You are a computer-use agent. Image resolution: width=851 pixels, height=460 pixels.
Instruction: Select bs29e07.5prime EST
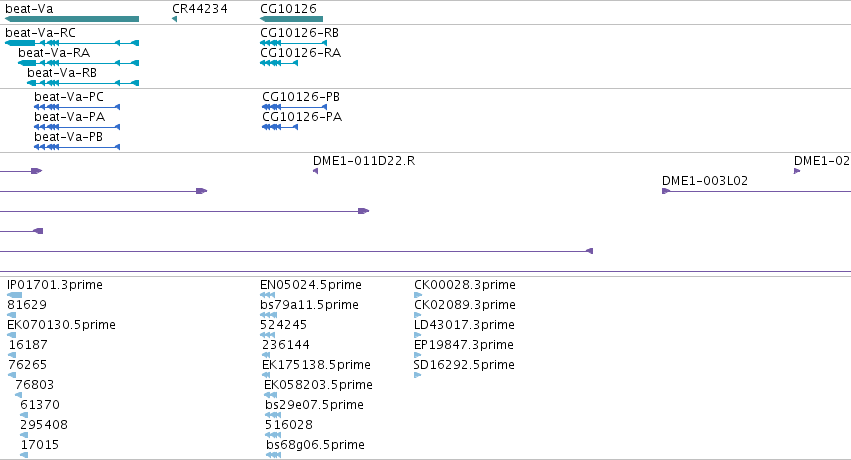tap(273, 415)
